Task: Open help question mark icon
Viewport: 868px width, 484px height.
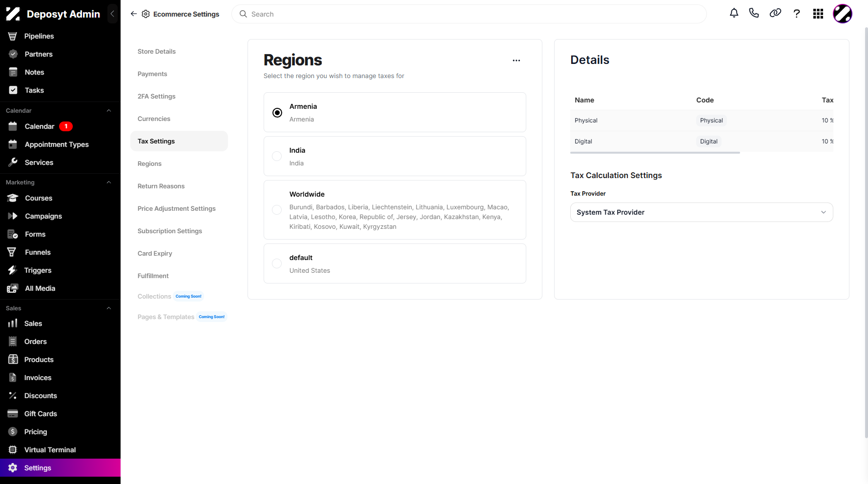Action: click(x=797, y=14)
